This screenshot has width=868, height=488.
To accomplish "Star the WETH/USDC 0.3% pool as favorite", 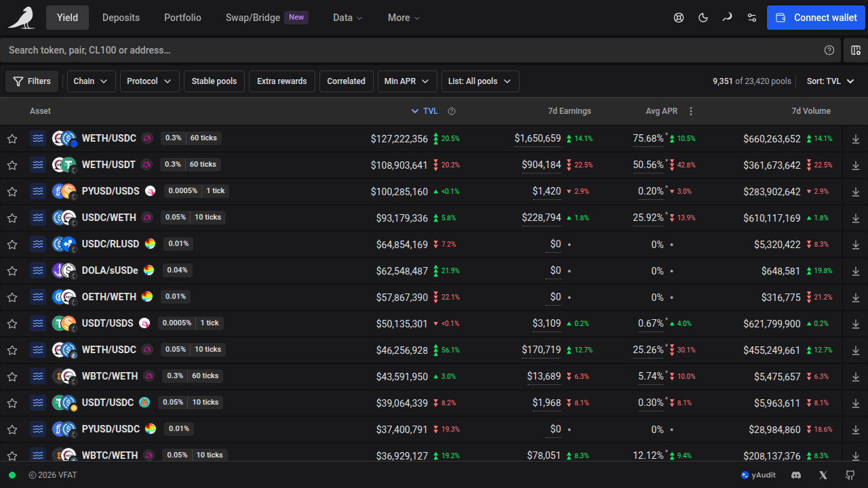I will coord(12,138).
